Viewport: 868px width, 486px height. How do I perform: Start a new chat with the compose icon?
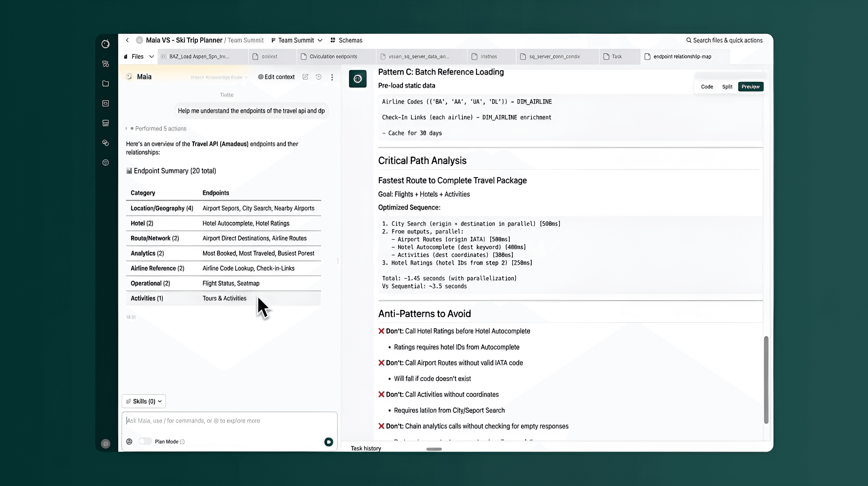[x=305, y=77]
